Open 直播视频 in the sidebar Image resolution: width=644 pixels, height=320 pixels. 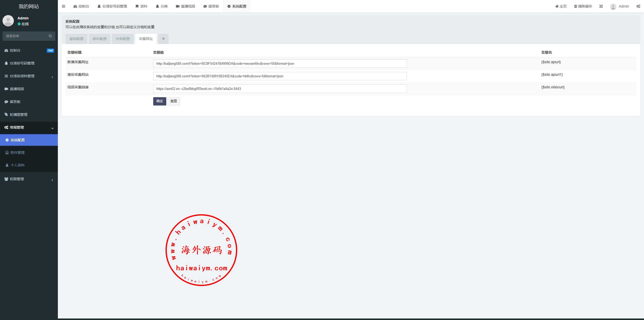[17, 89]
